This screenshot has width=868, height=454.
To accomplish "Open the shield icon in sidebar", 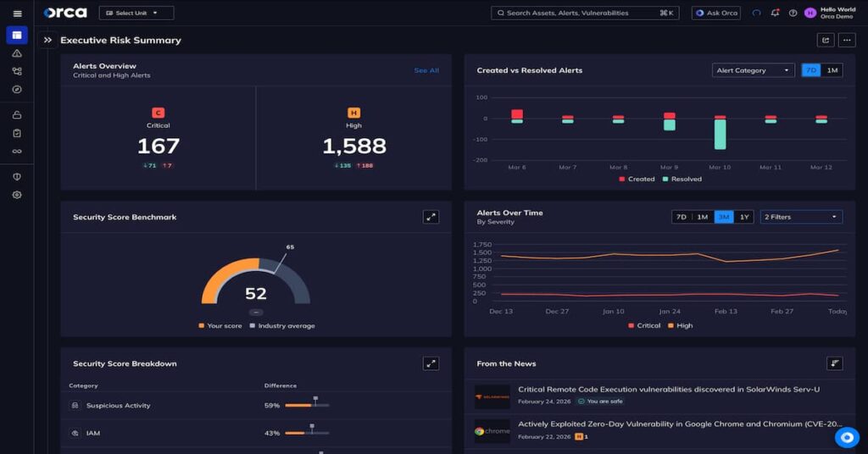I will point(17,177).
